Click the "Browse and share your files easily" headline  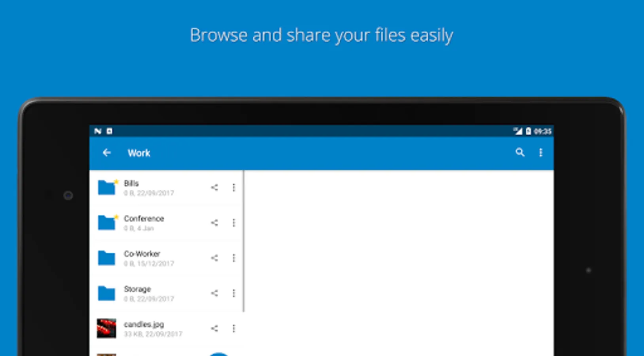322,36
